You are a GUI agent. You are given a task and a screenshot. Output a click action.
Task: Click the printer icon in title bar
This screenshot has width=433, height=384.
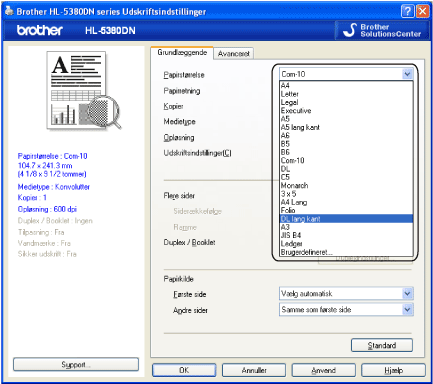click(9, 11)
